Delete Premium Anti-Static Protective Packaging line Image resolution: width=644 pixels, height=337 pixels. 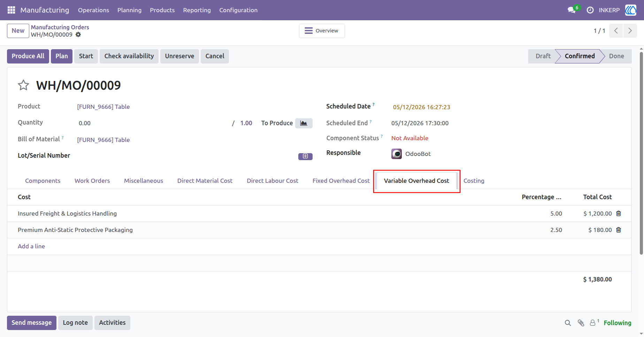click(619, 230)
